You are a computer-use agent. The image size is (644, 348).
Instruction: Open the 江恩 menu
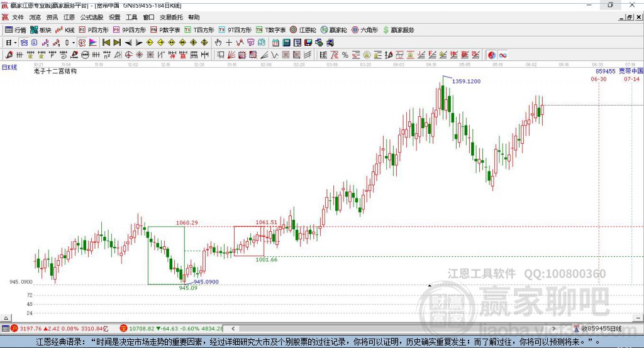(69, 17)
